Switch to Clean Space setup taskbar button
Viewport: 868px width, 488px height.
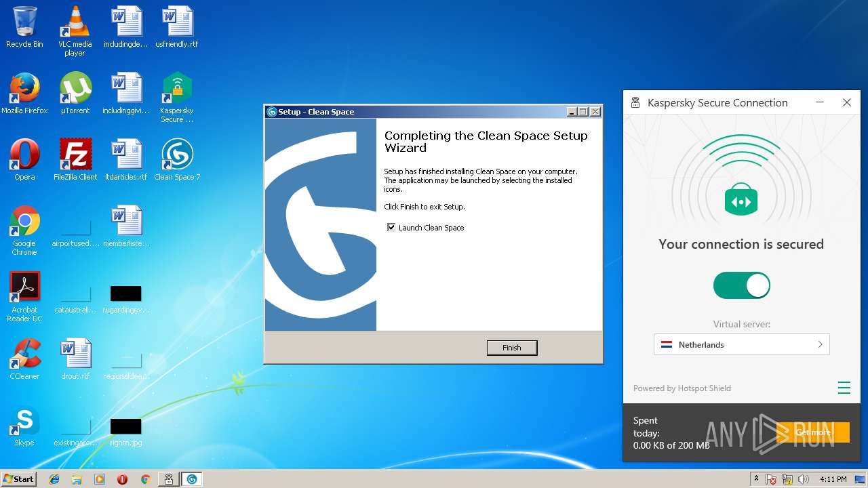[192, 479]
